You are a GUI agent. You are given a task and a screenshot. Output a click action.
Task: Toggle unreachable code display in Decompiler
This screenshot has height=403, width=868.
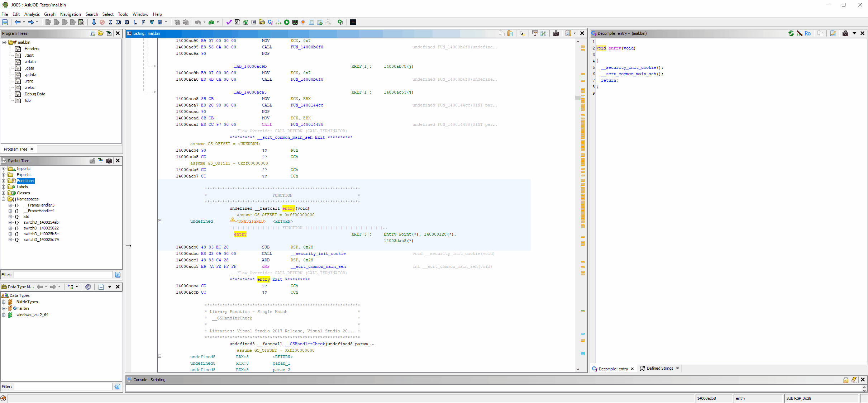pos(799,33)
